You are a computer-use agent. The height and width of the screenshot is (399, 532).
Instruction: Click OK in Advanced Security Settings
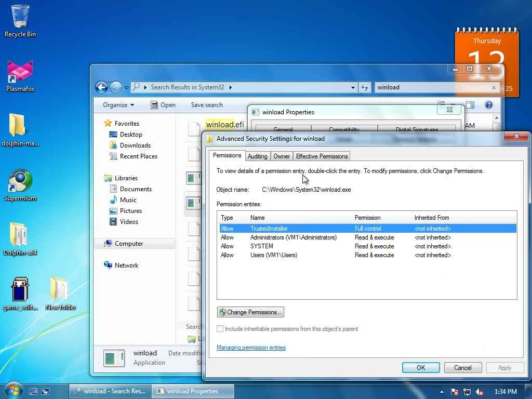[421, 367]
